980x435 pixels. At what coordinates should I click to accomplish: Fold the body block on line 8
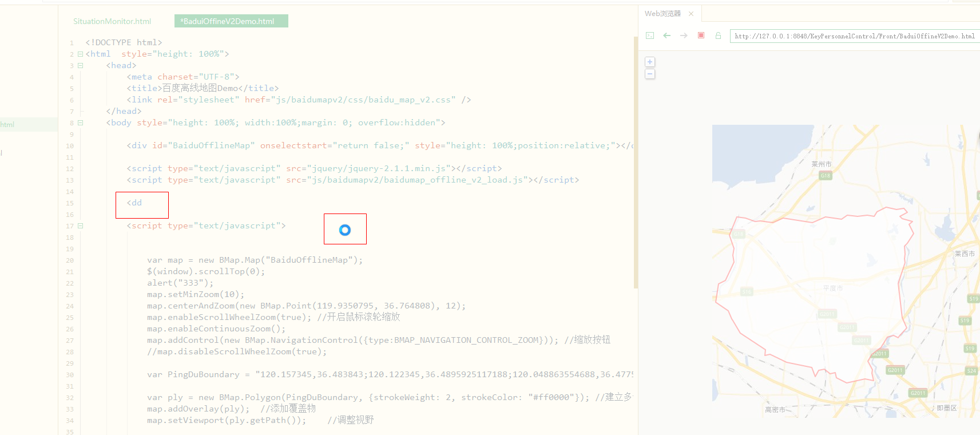point(81,123)
